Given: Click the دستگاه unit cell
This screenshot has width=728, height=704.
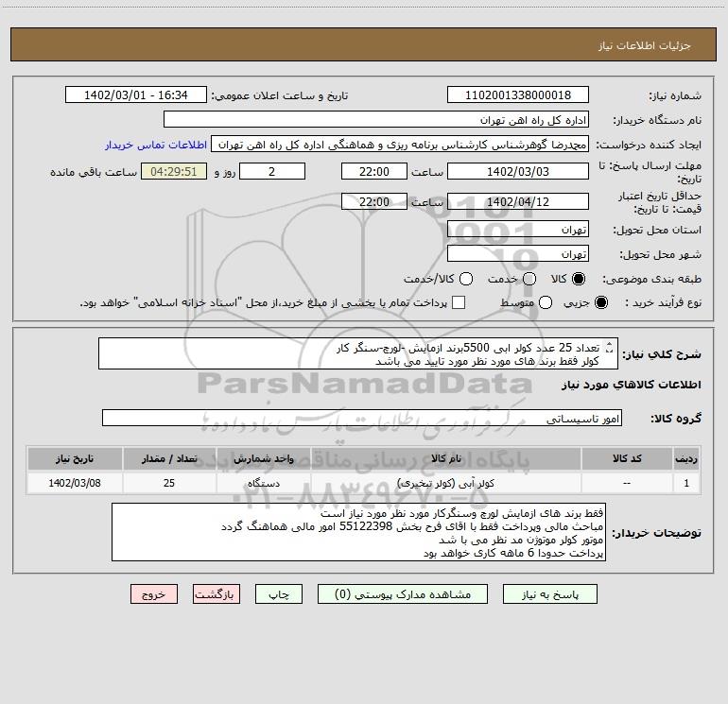Looking at the screenshot, I should pyautogui.click(x=263, y=483).
